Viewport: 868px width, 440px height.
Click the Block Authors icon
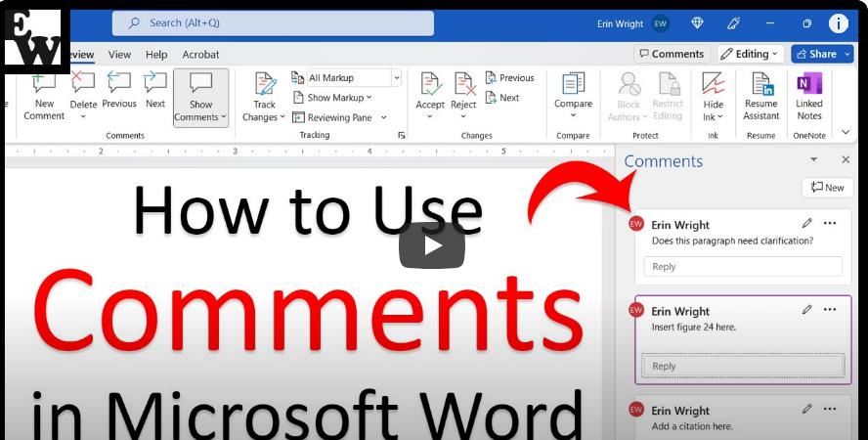click(629, 83)
